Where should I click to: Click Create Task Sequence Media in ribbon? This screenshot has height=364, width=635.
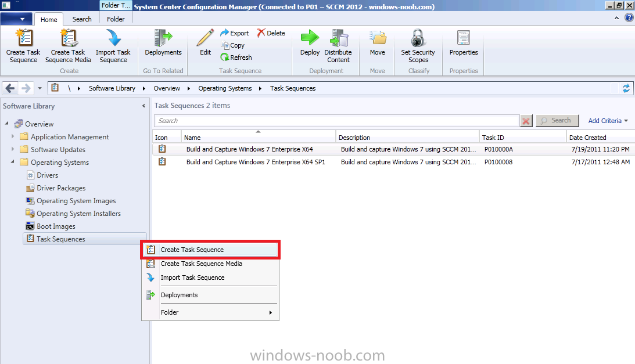click(x=68, y=46)
